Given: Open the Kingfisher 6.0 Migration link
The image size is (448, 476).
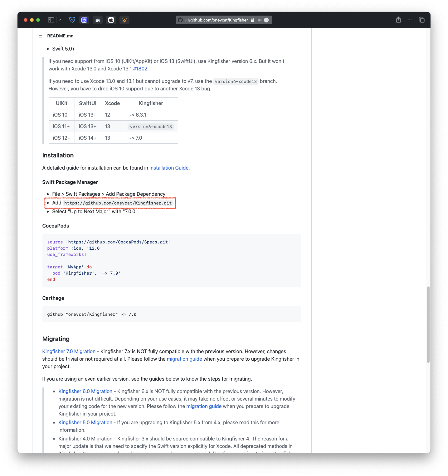Looking at the screenshot, I should point(85,391).
